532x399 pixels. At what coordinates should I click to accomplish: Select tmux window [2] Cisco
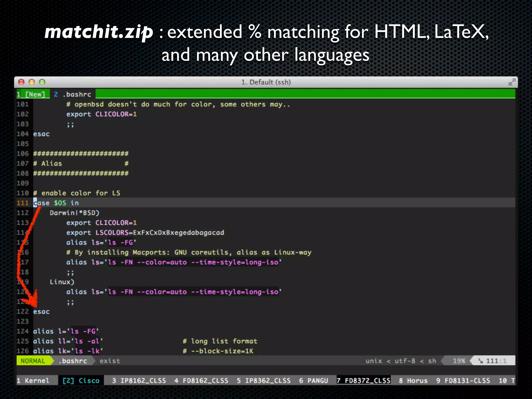(x=81, y=381)
